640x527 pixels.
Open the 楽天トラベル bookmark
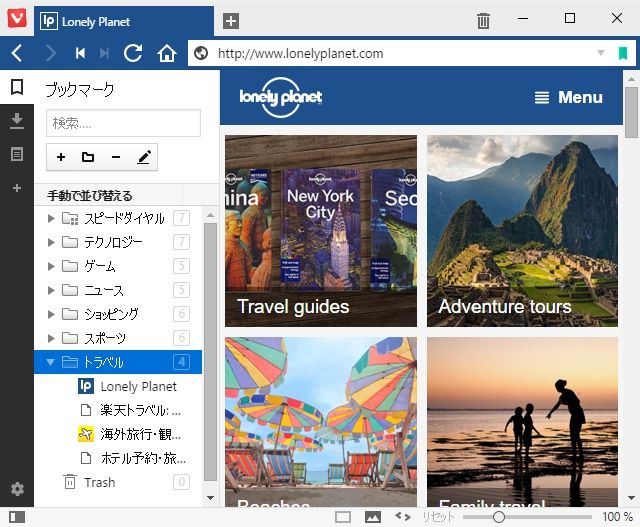tap(118, 410)
